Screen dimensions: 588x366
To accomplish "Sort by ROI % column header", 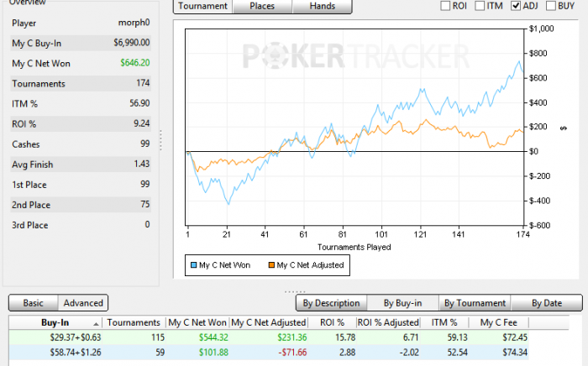I will [x=333, y=322].
